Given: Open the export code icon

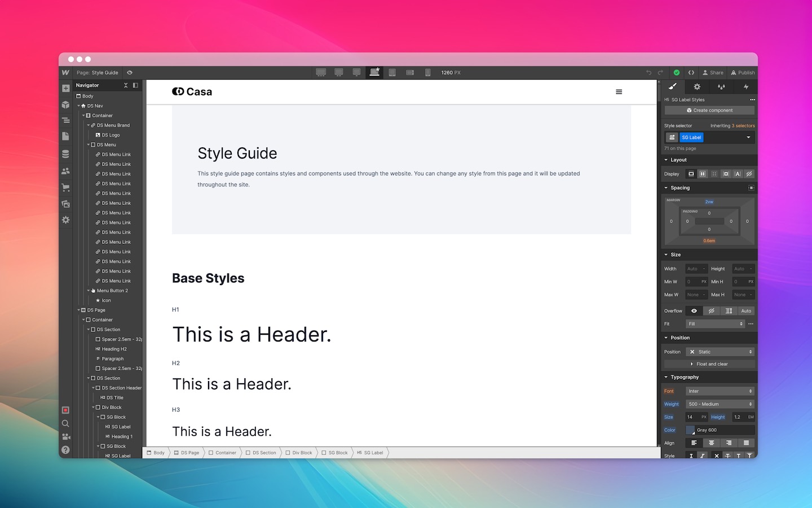Looking at the screenshot, I should click(691, 72).
